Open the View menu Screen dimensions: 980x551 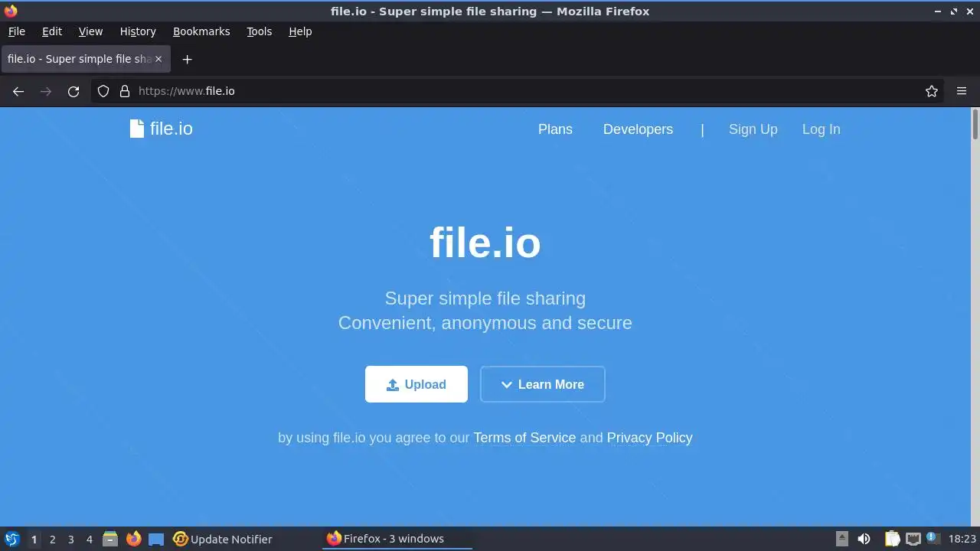click(90, 31)
